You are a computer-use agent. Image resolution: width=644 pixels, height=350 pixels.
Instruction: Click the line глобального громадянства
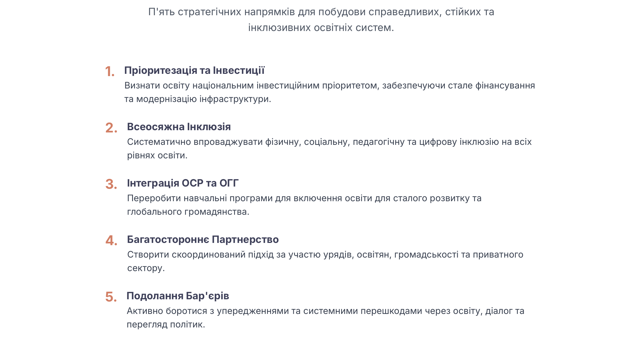[188, 212]
